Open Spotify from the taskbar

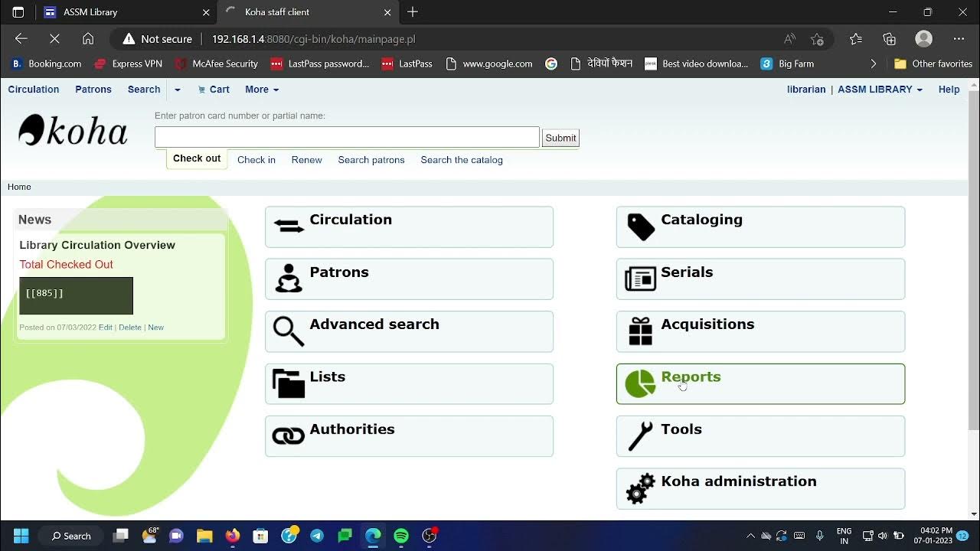(401, 536)
